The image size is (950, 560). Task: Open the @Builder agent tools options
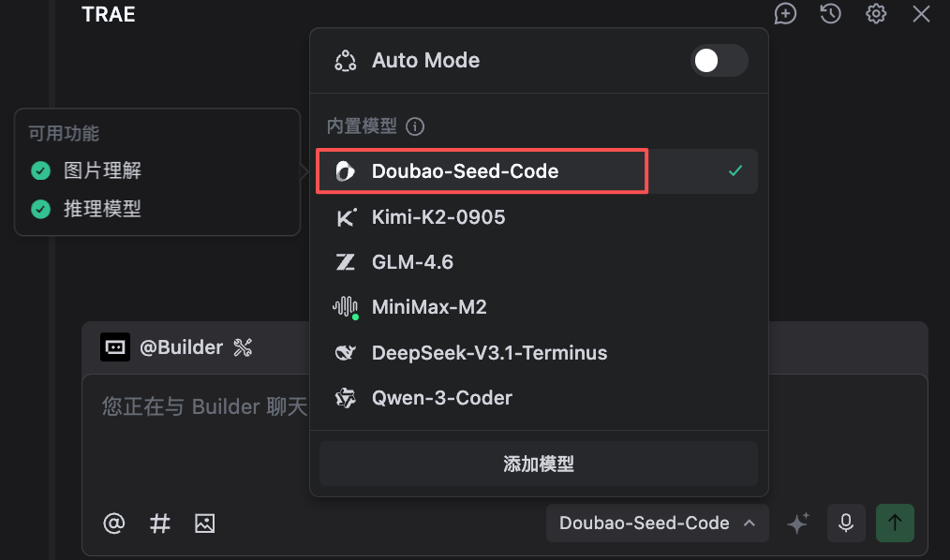tap(242, 346)
